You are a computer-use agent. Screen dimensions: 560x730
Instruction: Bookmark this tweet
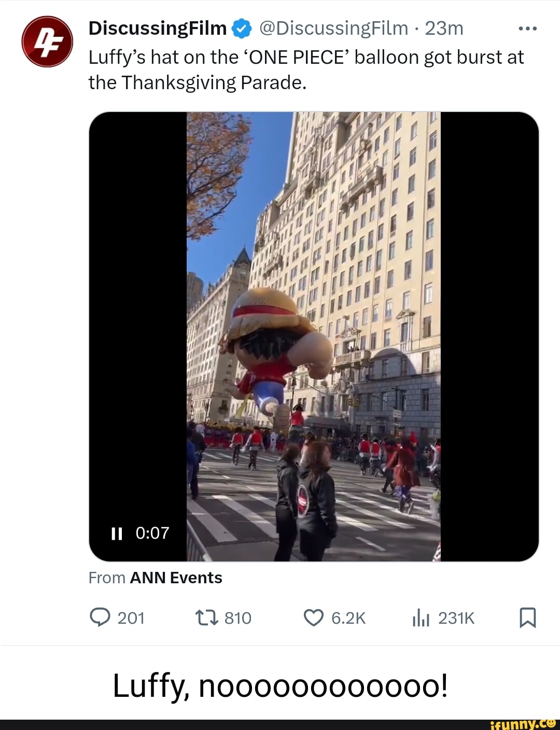coord(528,617)
